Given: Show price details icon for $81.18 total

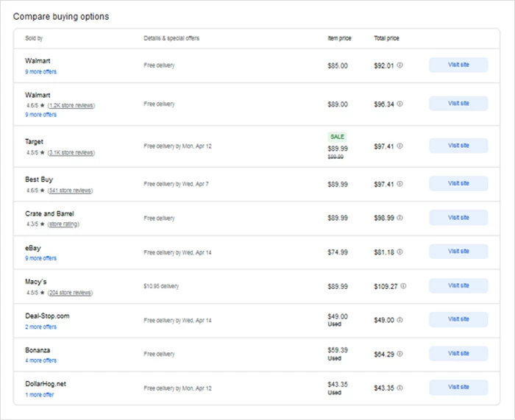Looking at the screenshot, I should point(400,252).
